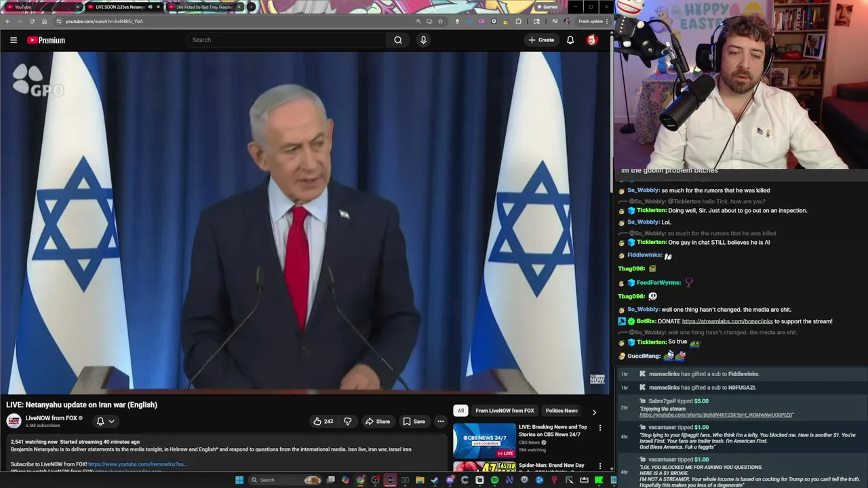Click the Windows taskbar Search box
This screenshot has width=868, height=488.
click(x=285, y=481)
